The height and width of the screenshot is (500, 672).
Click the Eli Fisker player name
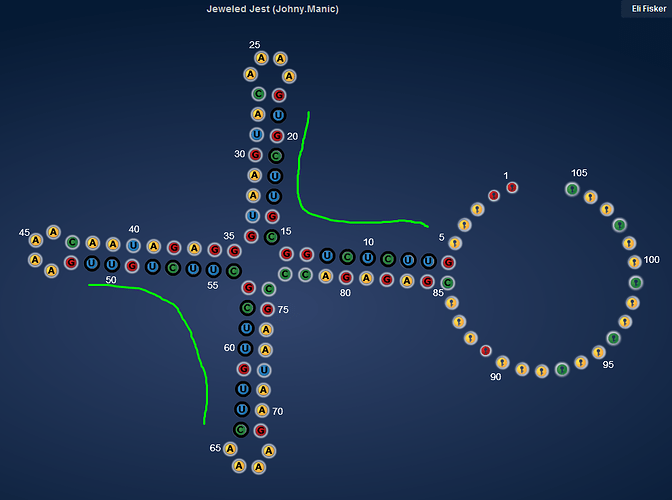coord(648,8)
